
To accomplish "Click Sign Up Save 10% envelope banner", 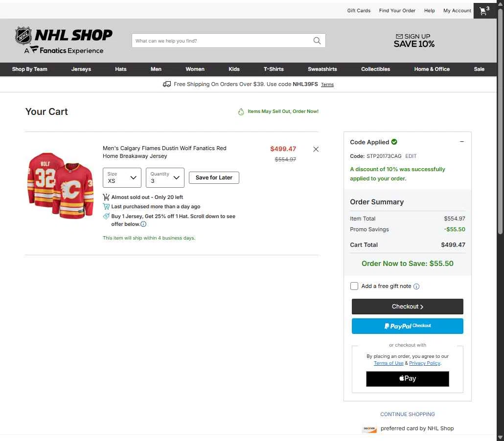I will tap(413, 41).
